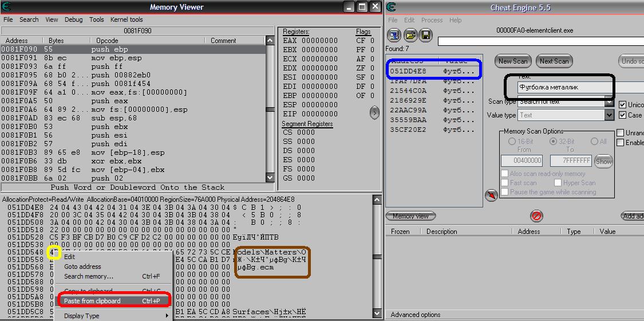Click hex view scrollbar up arrow
Screen dimensions: 644x321
(377, 199)
